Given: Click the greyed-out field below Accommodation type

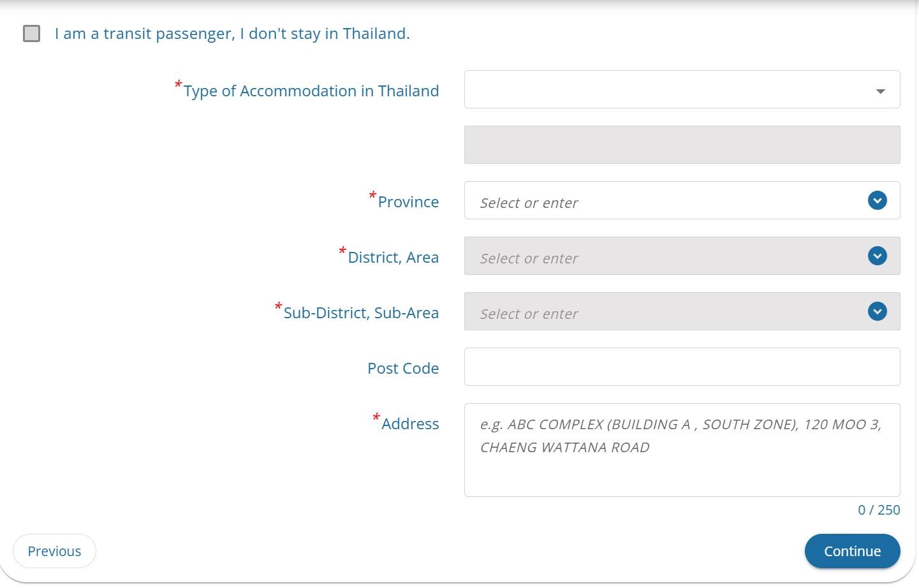Looking at the screenshot, I should 682,145.
